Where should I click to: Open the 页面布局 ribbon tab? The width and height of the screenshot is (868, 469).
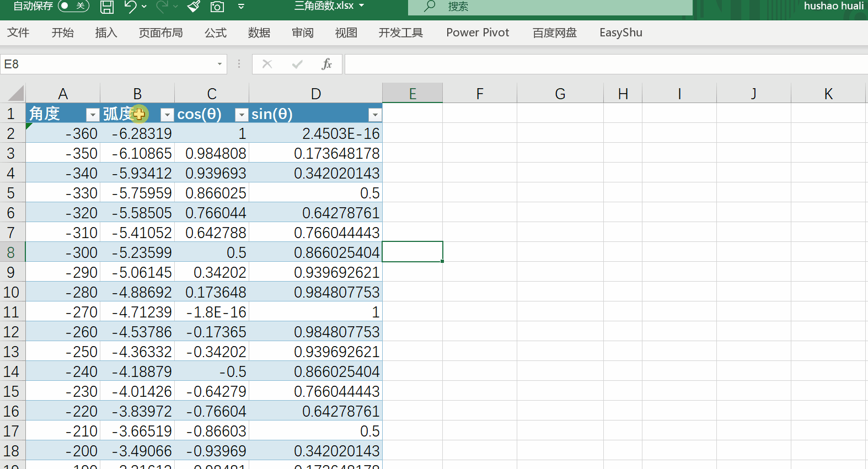click(160, 33)
